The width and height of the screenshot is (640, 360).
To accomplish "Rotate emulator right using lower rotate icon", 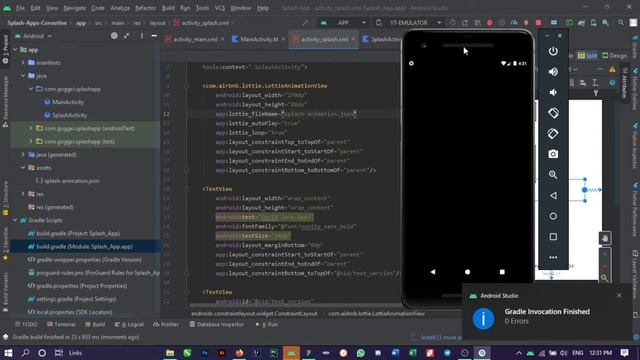I will coord(553,133).
